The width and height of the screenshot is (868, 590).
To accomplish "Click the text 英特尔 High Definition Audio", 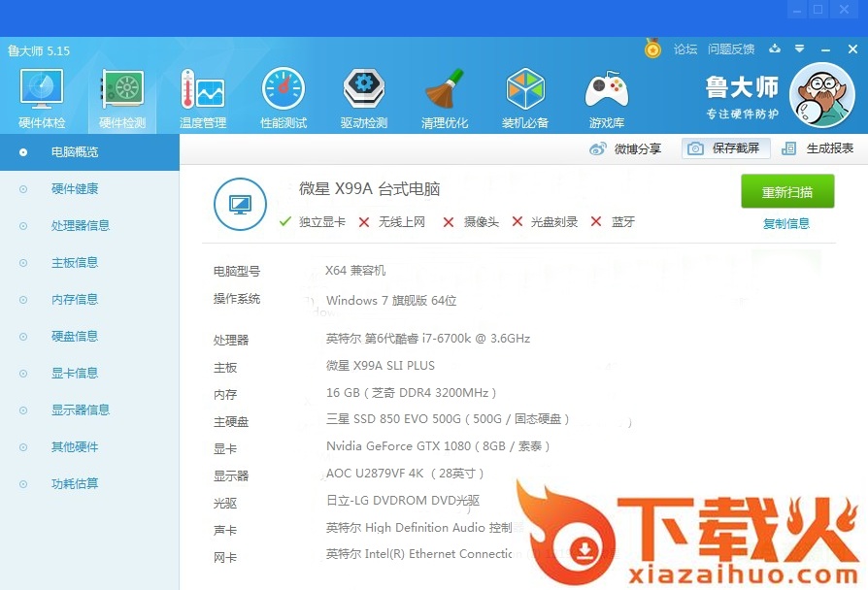I will pyautogui.click(x=418, y=528).
